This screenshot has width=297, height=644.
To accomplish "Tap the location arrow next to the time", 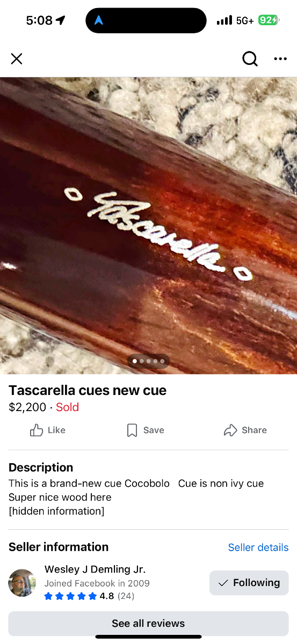I will (60, 20).
